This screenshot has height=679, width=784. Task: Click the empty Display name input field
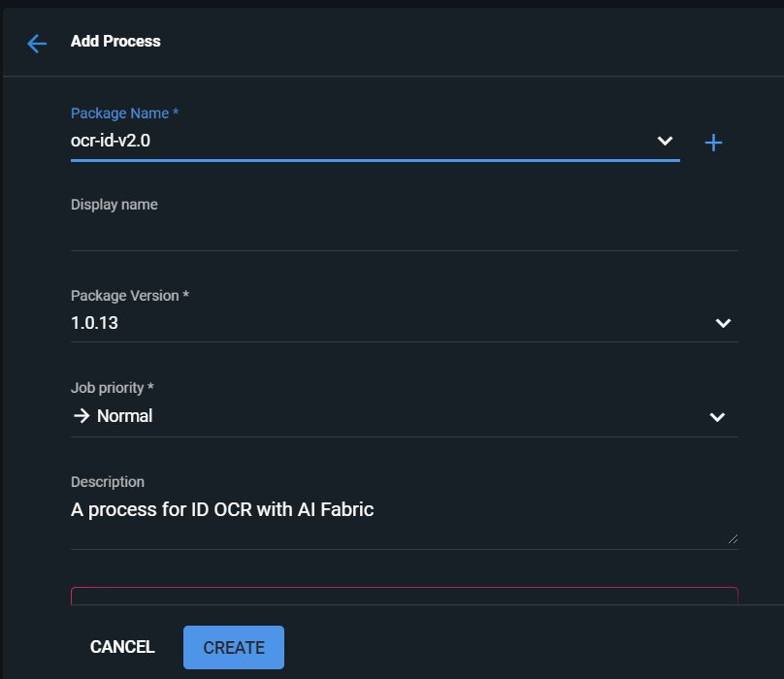(x=404, y=234)
